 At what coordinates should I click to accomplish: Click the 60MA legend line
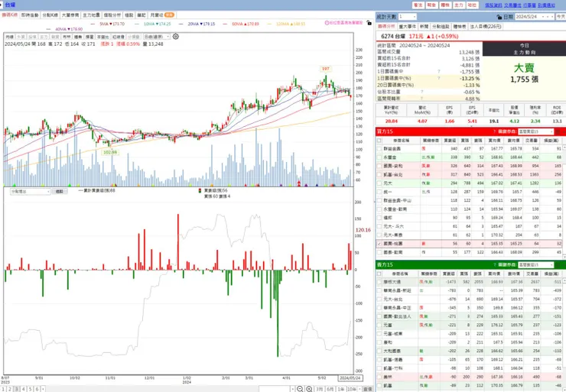[241, 24]
